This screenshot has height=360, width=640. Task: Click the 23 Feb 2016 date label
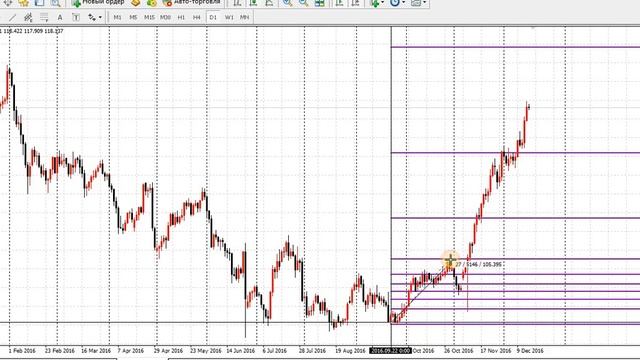60,351
